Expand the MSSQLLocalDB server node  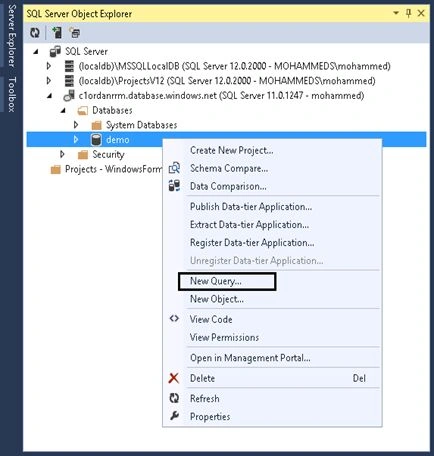[49, 66]
